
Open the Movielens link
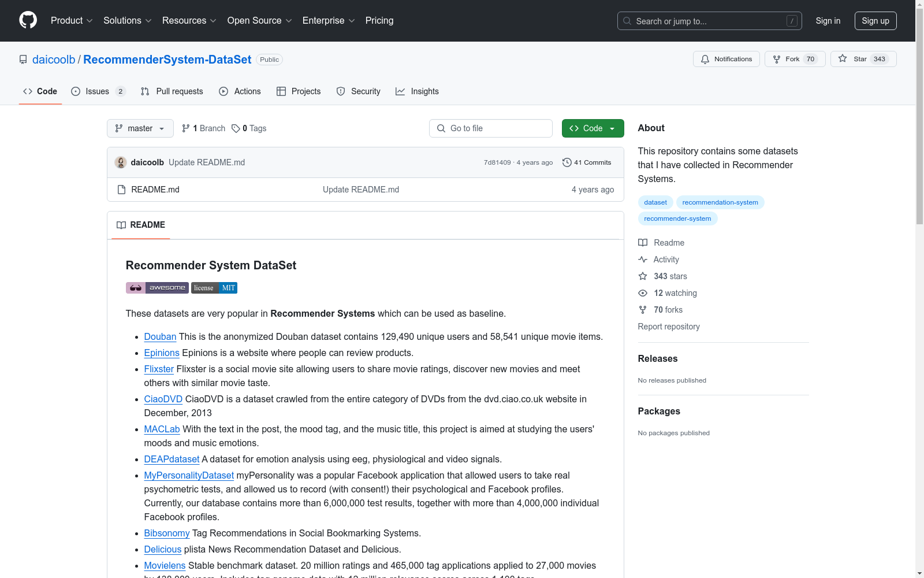(165, 565)
